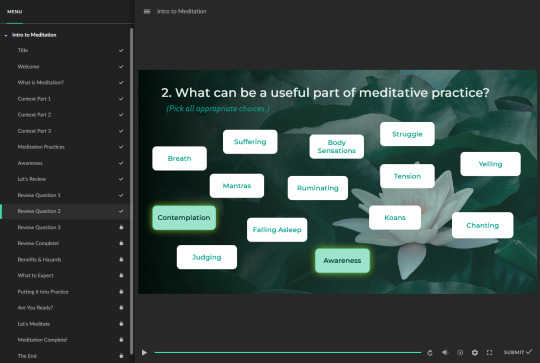The image size is (540, 363).
Task: Click lock icon beside The End
Action: (x=121, y=355)
